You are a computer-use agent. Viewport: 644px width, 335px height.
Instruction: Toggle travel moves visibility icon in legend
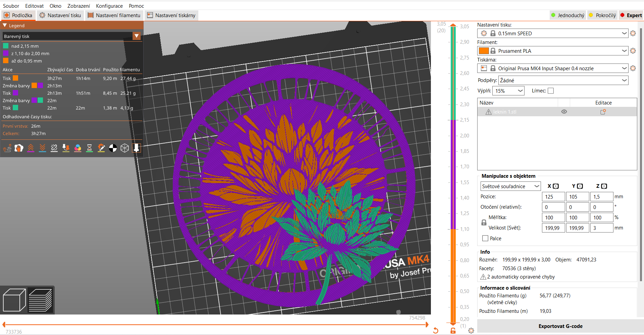7,148
